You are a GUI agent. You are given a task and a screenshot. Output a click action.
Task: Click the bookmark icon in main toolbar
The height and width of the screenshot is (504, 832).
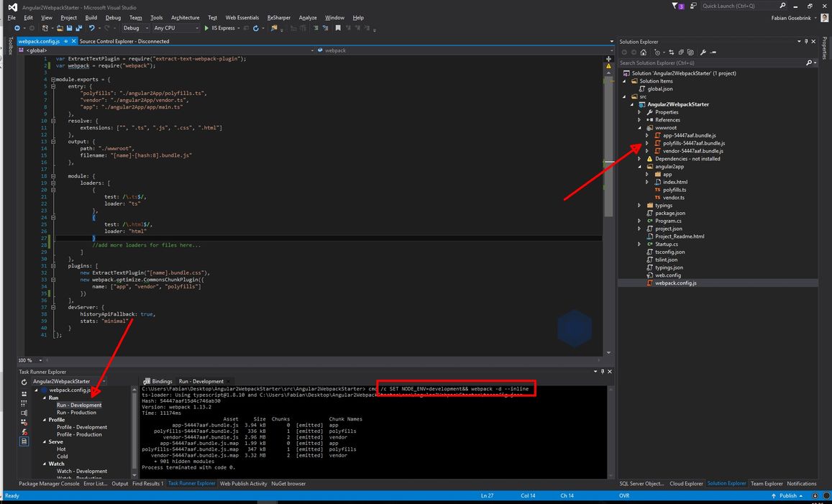pos(337,28)
